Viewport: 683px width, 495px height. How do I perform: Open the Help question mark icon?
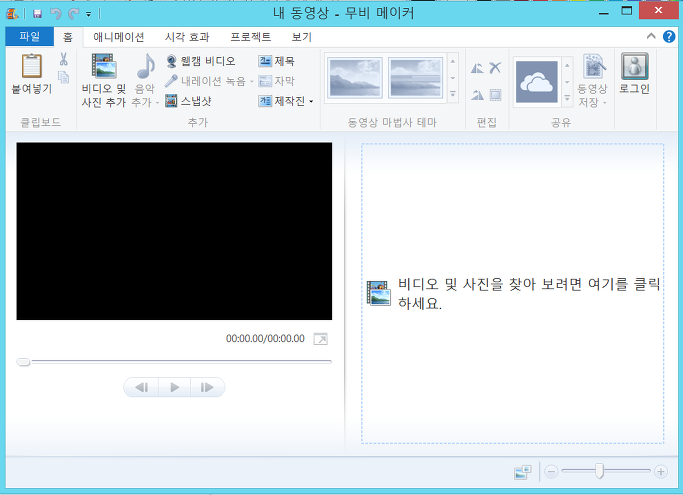[669, 37]
